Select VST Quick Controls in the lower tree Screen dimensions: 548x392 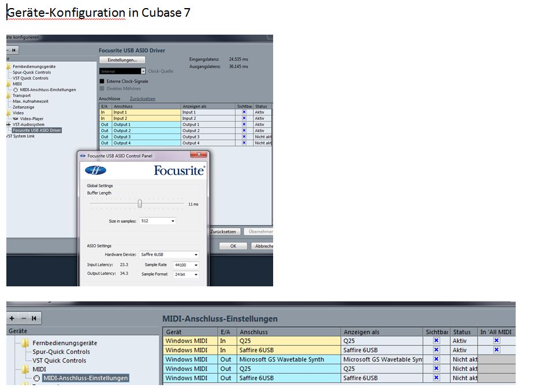click(59, 361)
